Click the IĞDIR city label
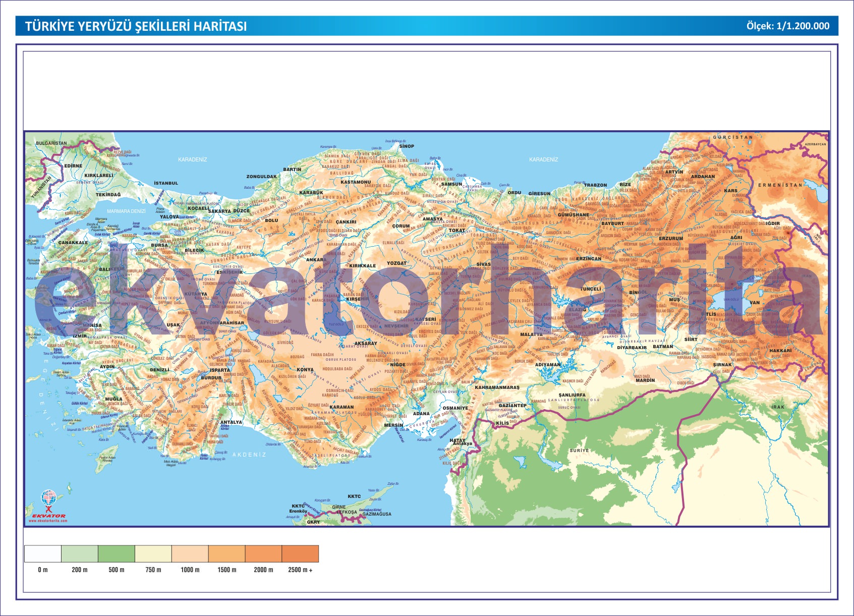This screenshot has width=854, height=616. point(773,223)
